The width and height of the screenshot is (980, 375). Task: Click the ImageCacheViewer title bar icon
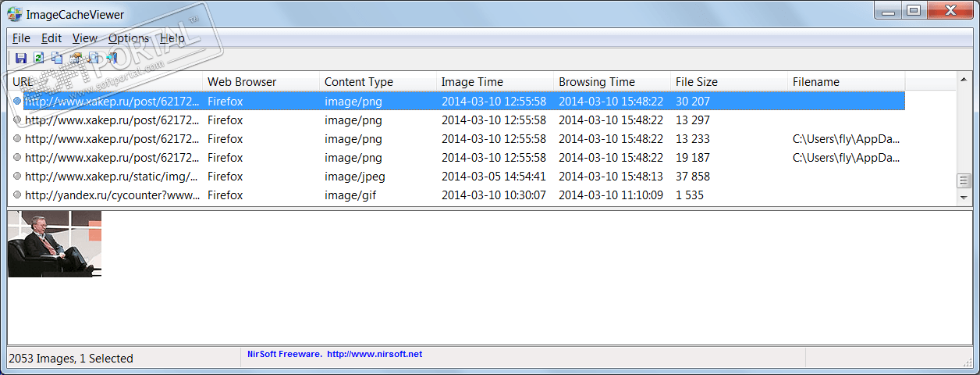[14, 14]
